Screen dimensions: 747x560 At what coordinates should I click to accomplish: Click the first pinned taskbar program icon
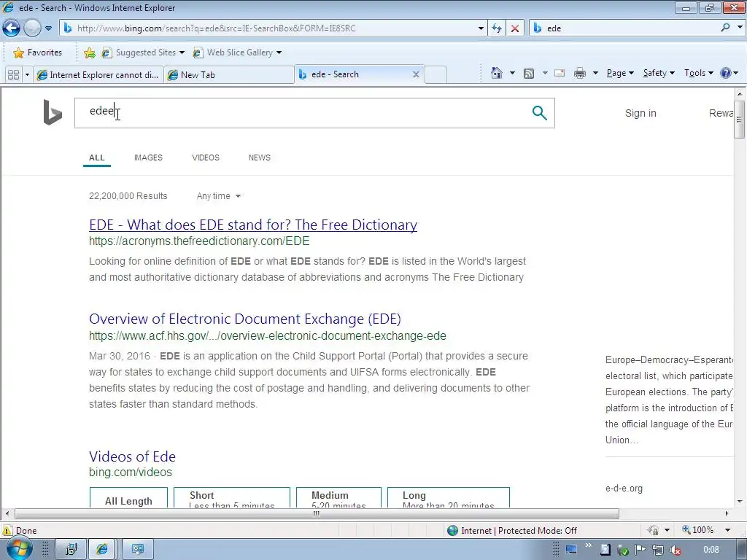pyautogui.click(x=71, y=550)
